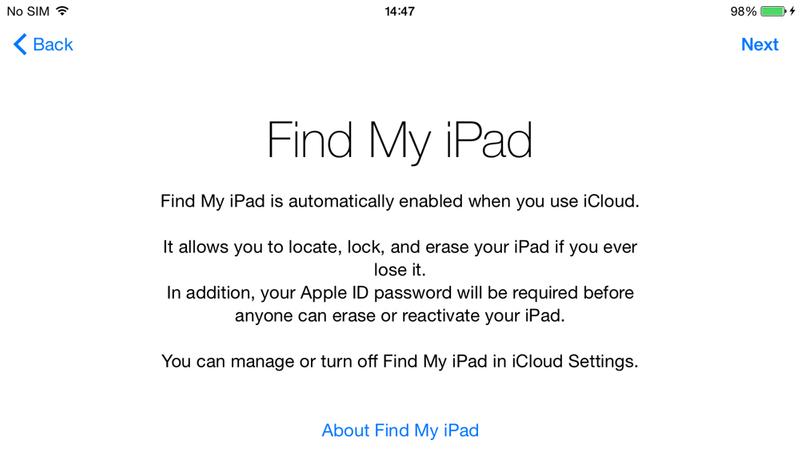Tap the sentence 'You can manage or turn off'
The height and width of the screenshot is (466, 800).
(399, 362)
